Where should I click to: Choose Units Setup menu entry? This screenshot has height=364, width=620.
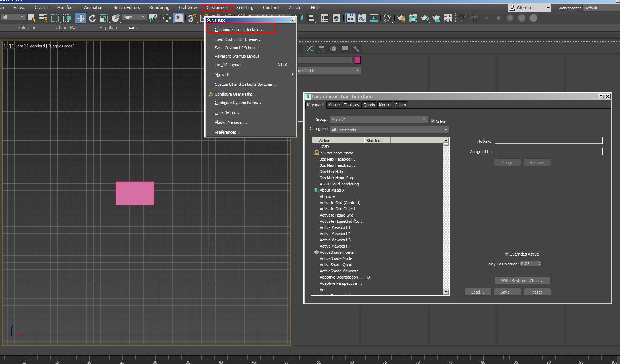[227, 112]
